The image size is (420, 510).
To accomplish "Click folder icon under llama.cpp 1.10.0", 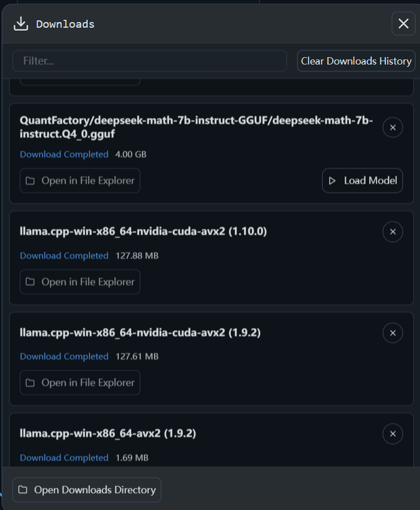I will pos(30,282).
